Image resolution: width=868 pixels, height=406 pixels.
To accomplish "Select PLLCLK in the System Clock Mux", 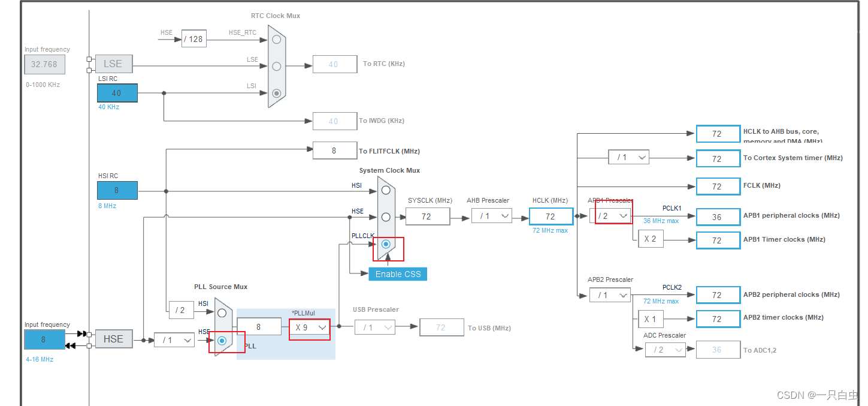I will (x=386, y=244).
